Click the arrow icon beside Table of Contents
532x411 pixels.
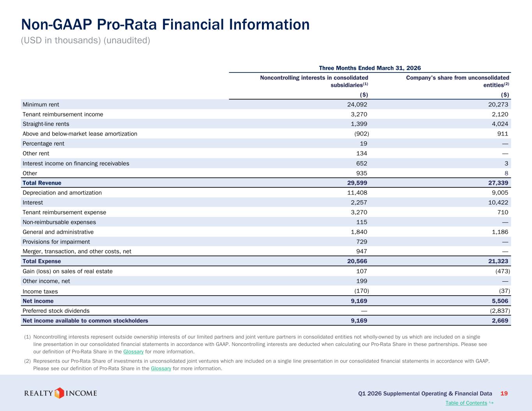coord(491,402)
